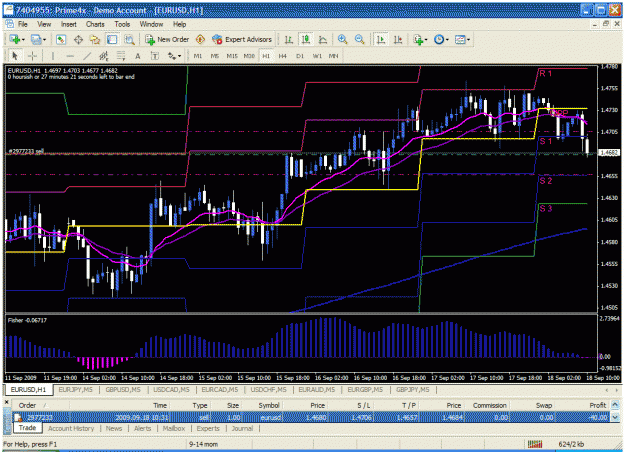Viewport: 625px width, 452px height.
Task: Open the Charts menu
Action: tap(95, 24)
